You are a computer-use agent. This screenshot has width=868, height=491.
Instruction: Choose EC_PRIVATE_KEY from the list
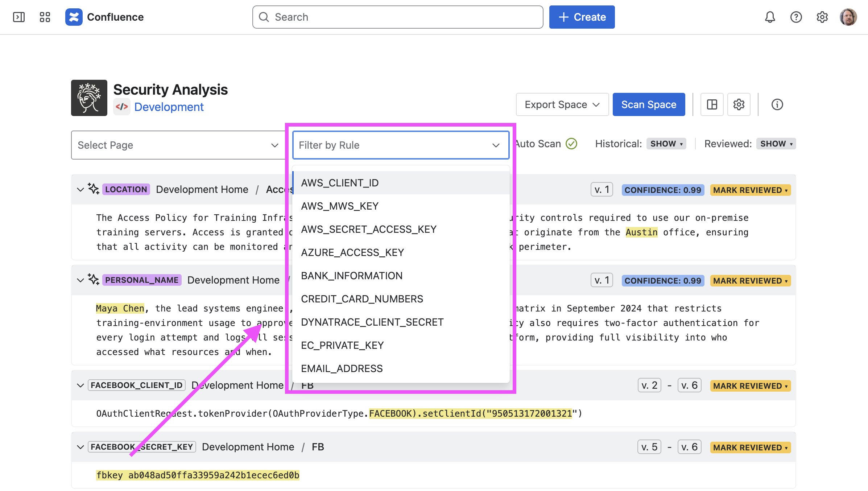[401, 345]
